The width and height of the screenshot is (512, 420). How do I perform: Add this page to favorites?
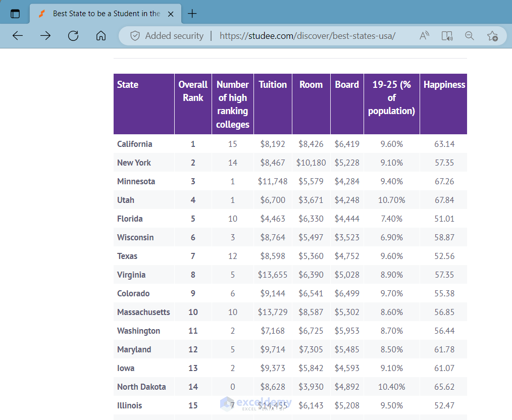492,36
